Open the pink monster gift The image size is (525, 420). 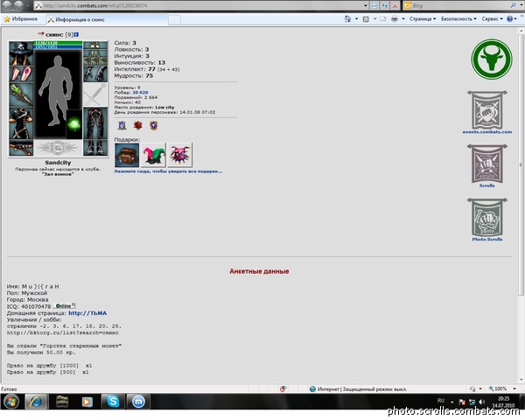(x=179, y=155)
